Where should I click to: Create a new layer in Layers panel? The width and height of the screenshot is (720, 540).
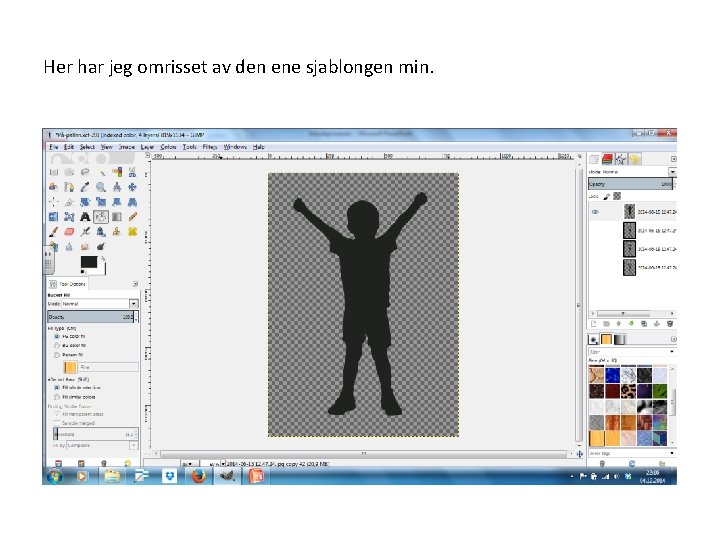tap(593, 324)
